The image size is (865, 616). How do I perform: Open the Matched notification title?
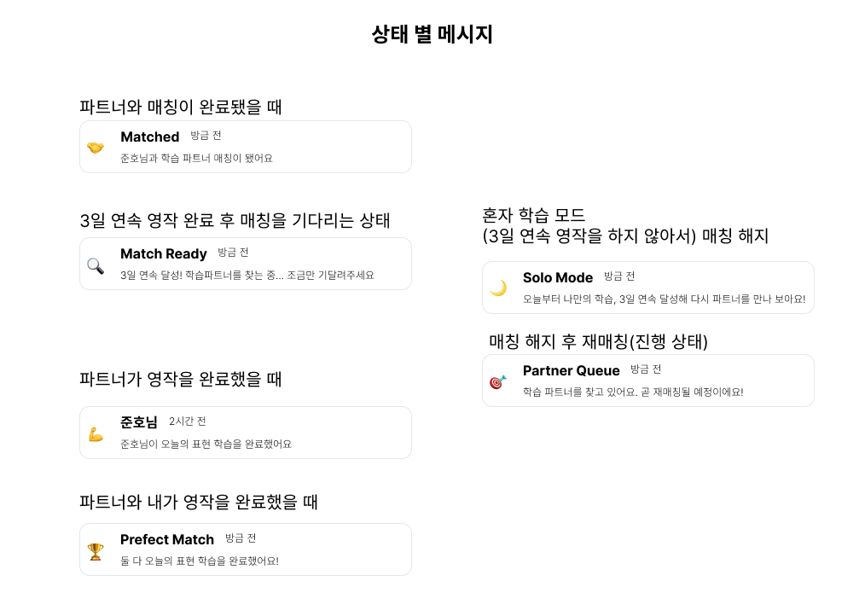(x=150, y=137)
